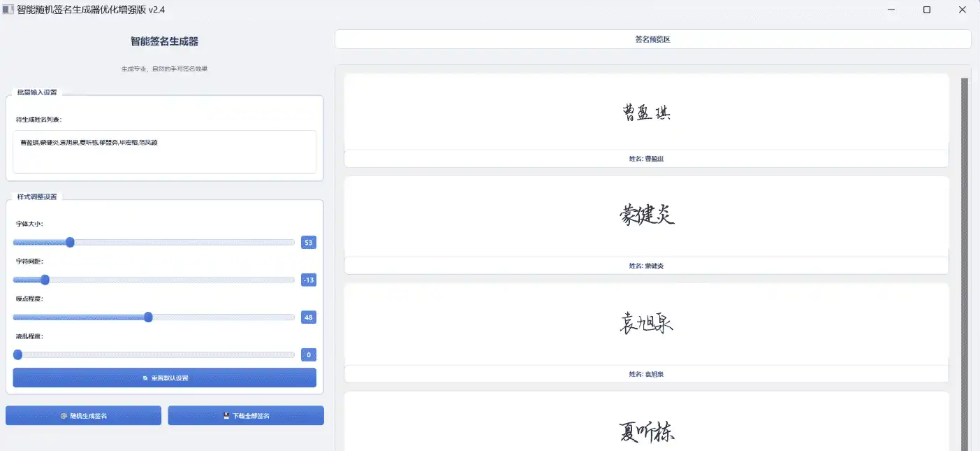Click the 噪点程度 slider handle
980x451 pixels.
point(148,317)
